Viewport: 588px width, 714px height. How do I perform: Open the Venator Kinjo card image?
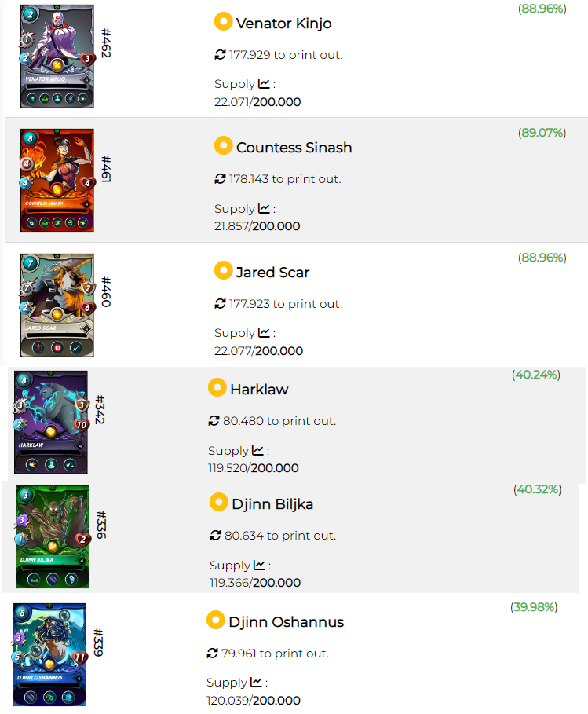57,56
